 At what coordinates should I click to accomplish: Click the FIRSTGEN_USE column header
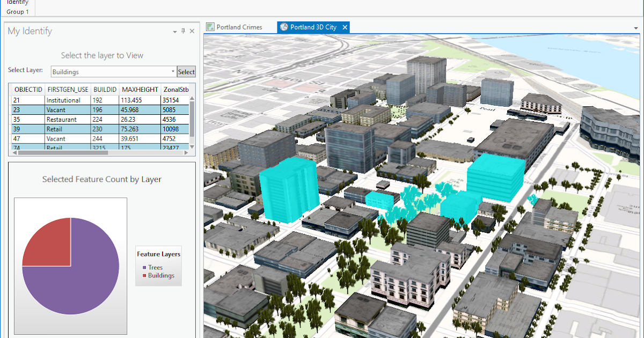(68, 89)
